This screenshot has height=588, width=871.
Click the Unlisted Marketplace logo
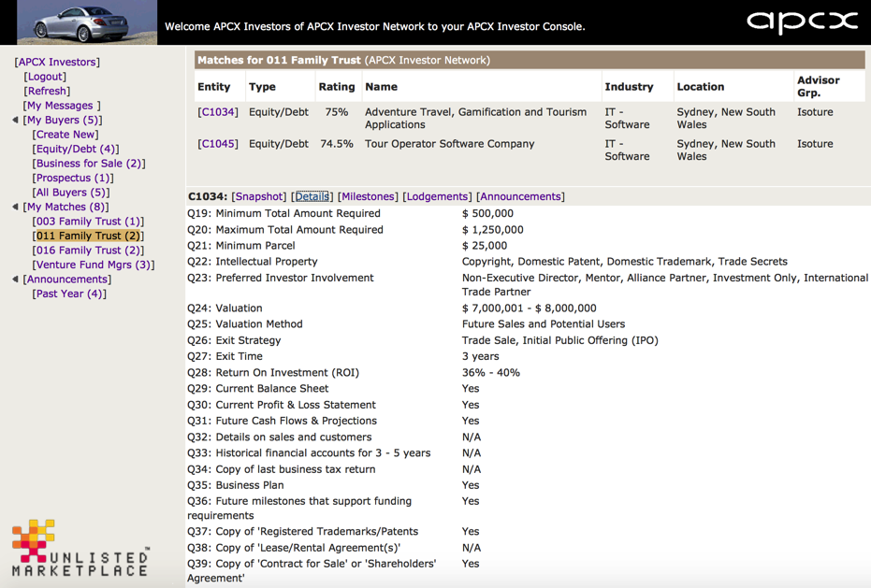(x=80, y=548)
